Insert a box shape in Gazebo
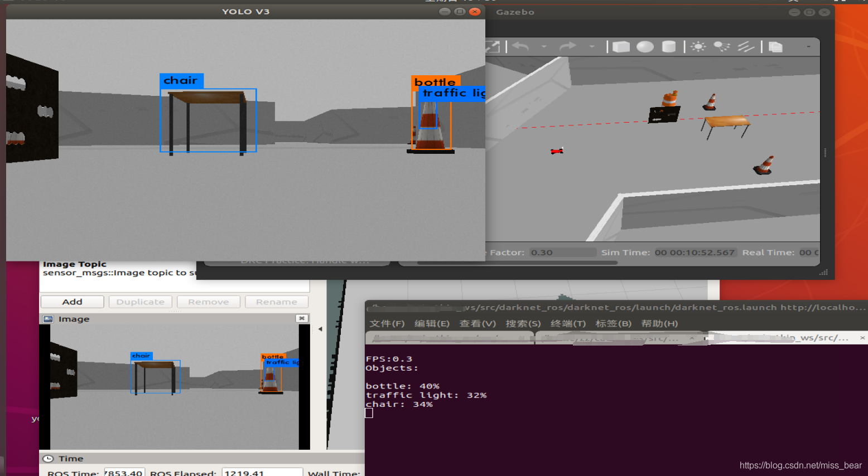 pos(621,47)
